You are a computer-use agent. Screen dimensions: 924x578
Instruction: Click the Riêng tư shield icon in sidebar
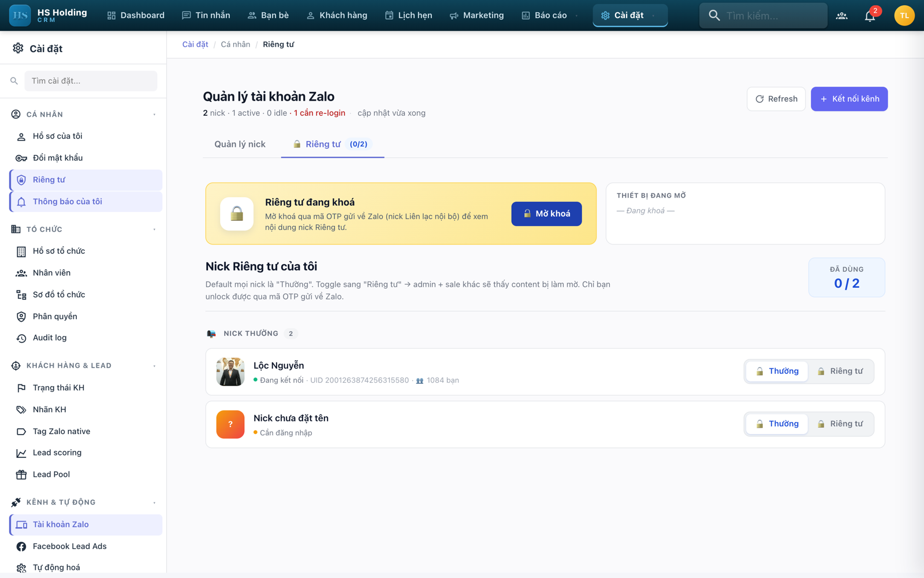pos(21,180)
